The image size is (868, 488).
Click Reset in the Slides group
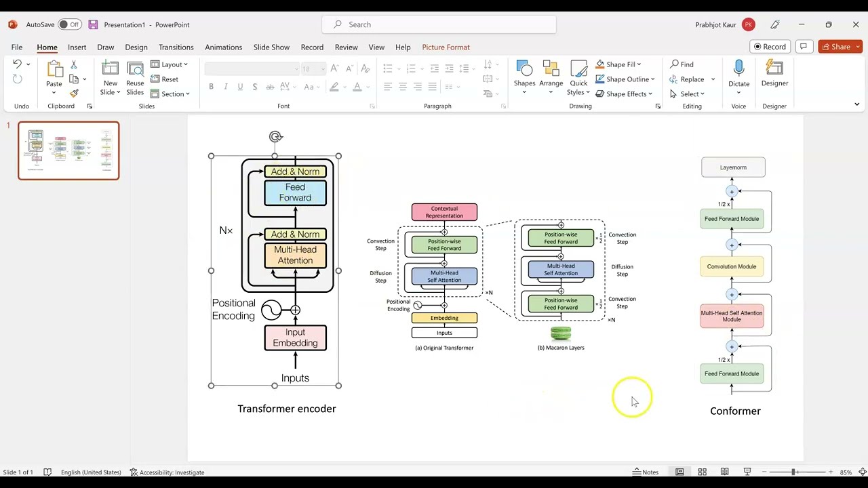pyautogui.click(x=165, y=79)
